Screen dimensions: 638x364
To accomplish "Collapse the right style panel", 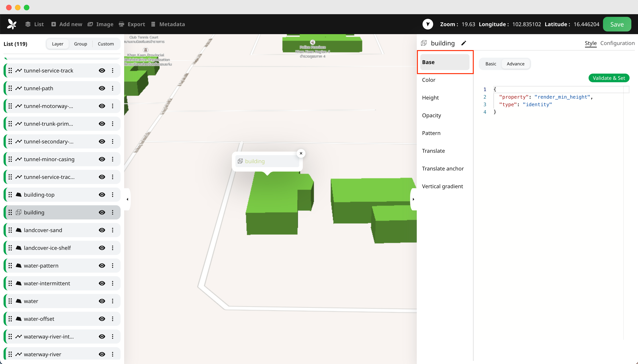I will coord(413,200).
